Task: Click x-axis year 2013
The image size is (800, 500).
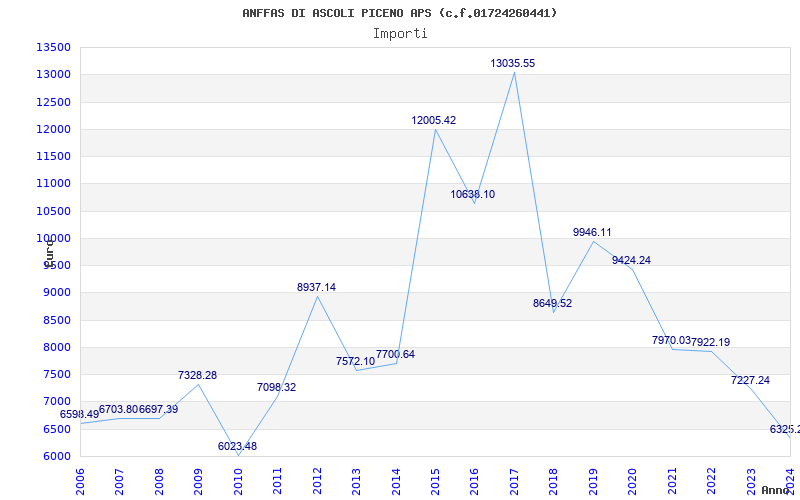Action: tap(356, 482)
